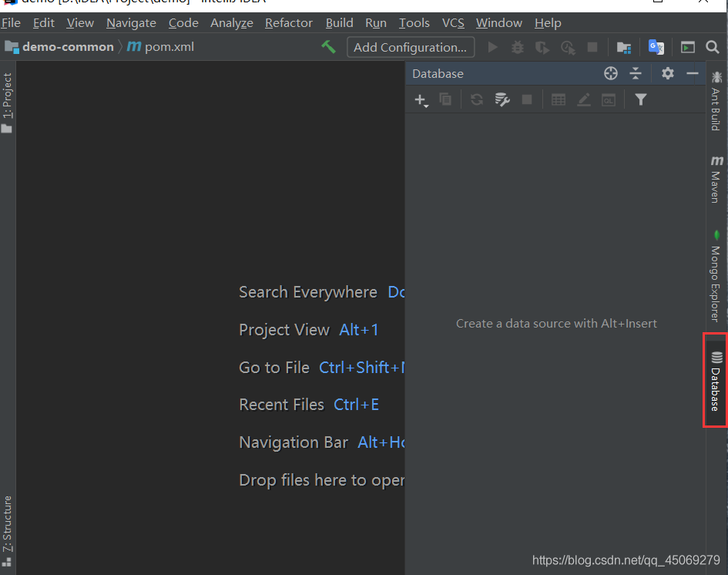Hide the Database panel with minimize icon

(693, 73)
